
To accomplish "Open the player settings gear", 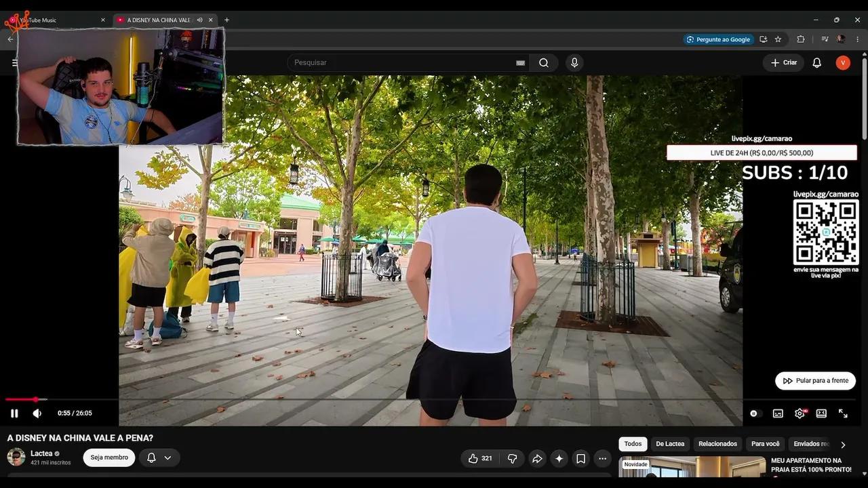I will click(800, 413).
